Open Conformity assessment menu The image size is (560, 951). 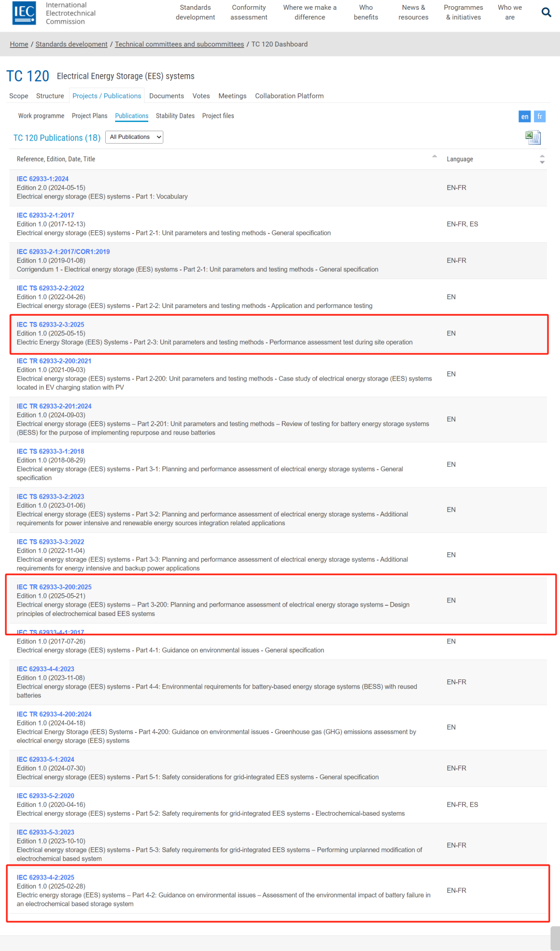(249, 12)
